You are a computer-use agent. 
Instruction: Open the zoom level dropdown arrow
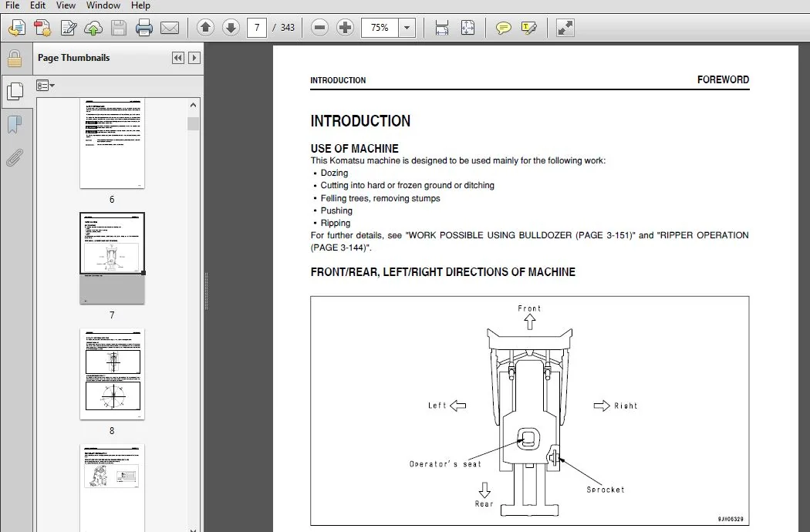click(x=407, y=28)
